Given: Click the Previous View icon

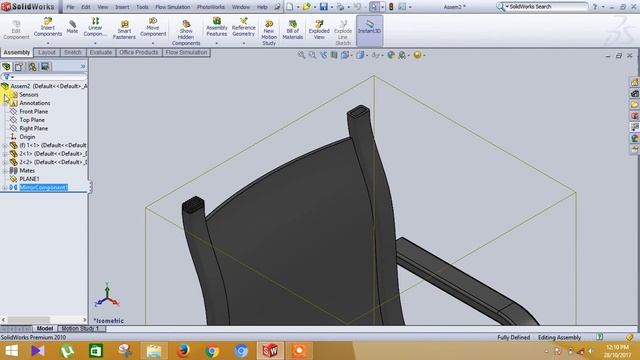Looking at the screenshot, I should coord(323,55).
